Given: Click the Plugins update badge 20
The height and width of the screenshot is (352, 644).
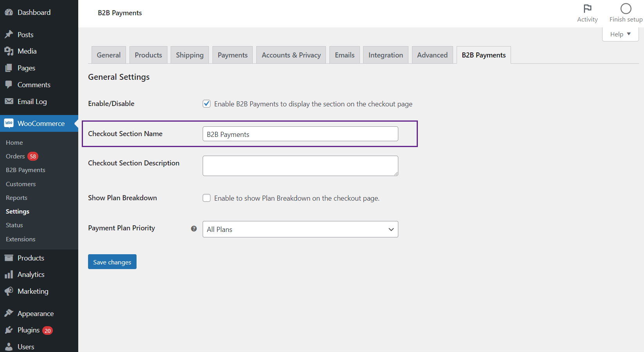Looking at the screenshot, I should click(47, 330).
